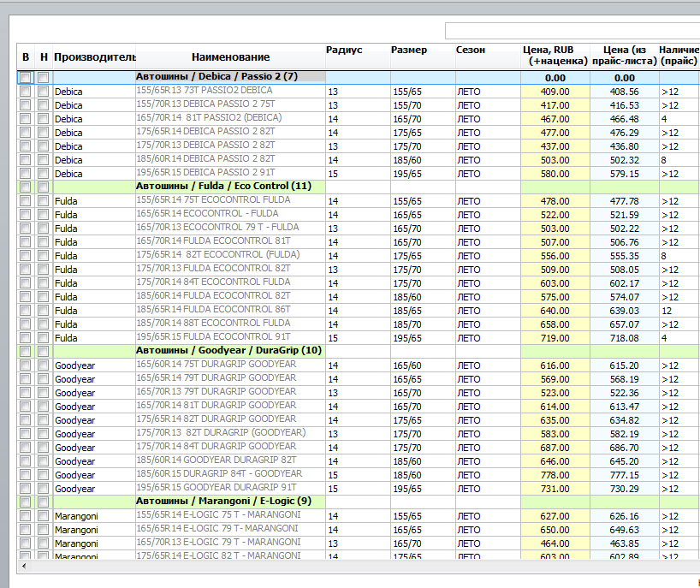Click the Размер column header

pos(423,56)
